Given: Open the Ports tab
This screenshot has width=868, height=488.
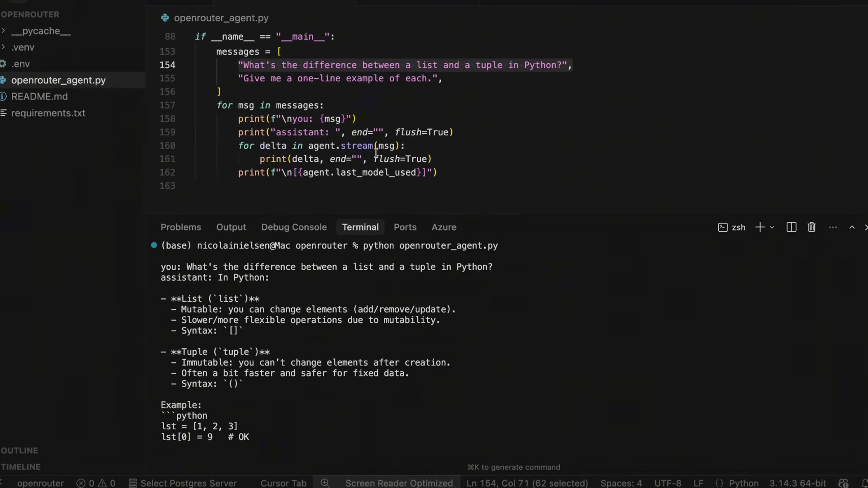Looking at the screenshot, I should coord(405,227).
